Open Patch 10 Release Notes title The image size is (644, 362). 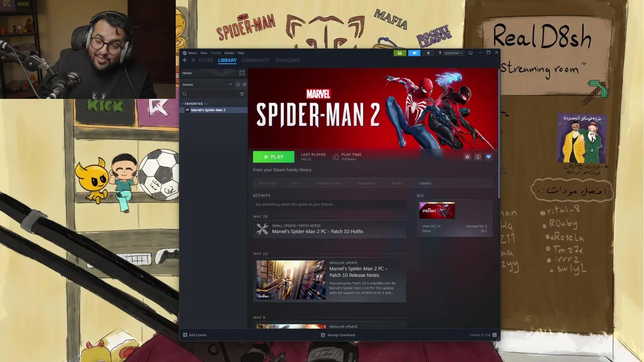coord(358,272)
